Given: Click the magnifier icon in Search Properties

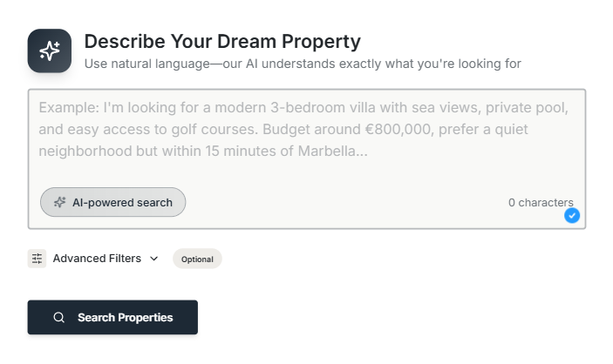Looking at the screenshot, I should coord(59,318).
